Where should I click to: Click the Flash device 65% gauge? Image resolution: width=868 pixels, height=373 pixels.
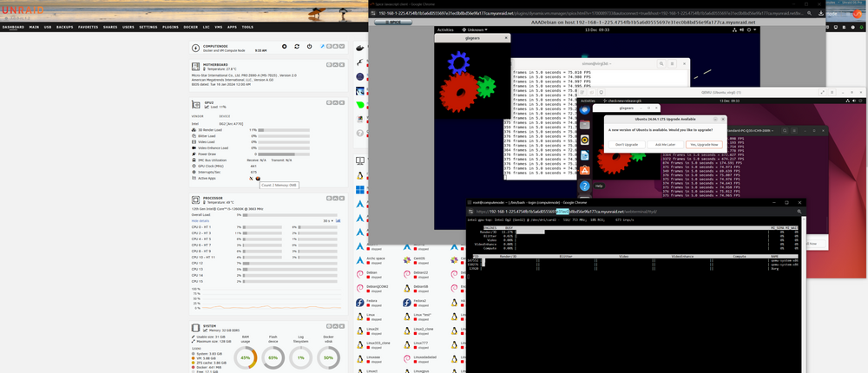pos(273,357)
